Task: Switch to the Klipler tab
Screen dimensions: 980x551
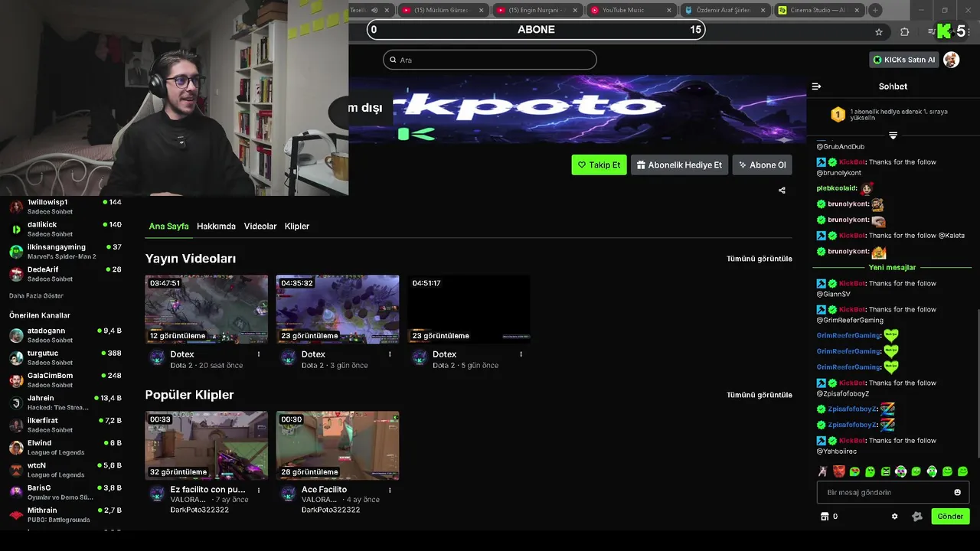Action: click(x=297, y=227)
